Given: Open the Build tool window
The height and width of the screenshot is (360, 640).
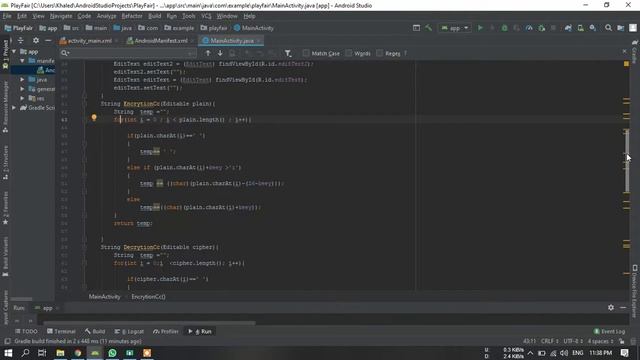Looking at the screenshot, I should (x=95, y=331).
